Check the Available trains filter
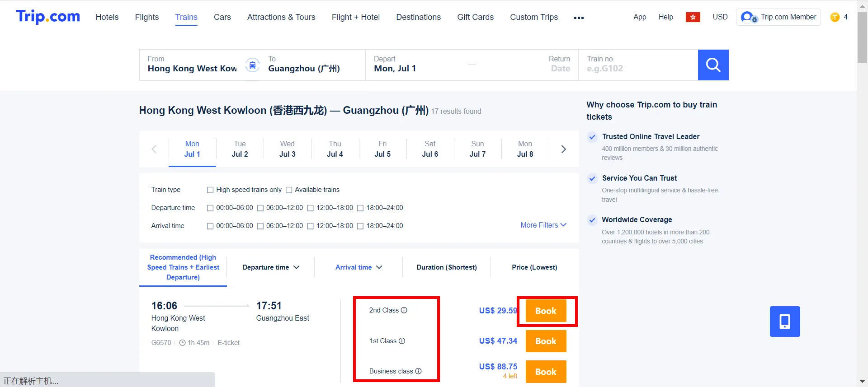 289,190
